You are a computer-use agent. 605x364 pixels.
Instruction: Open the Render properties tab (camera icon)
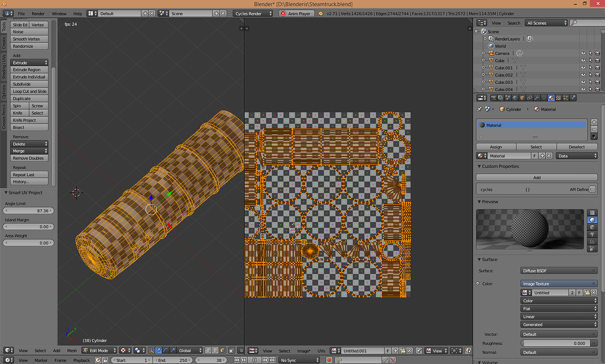[x=493, y=98]
